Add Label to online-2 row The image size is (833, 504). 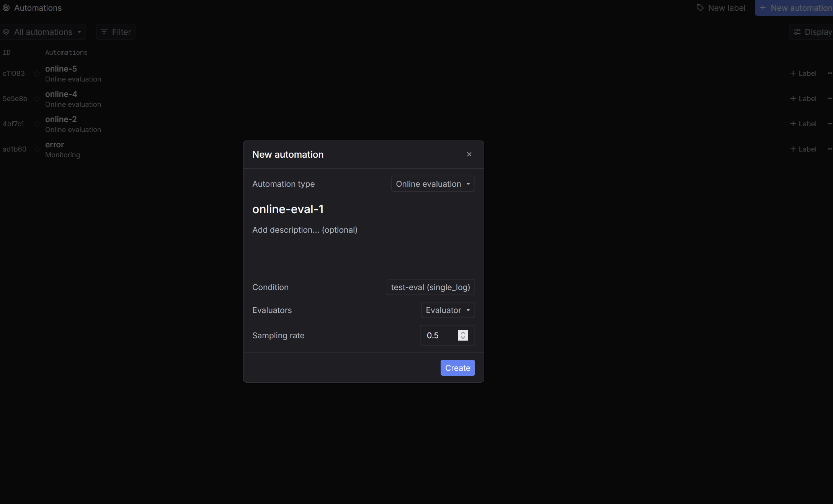pos(803,124)
